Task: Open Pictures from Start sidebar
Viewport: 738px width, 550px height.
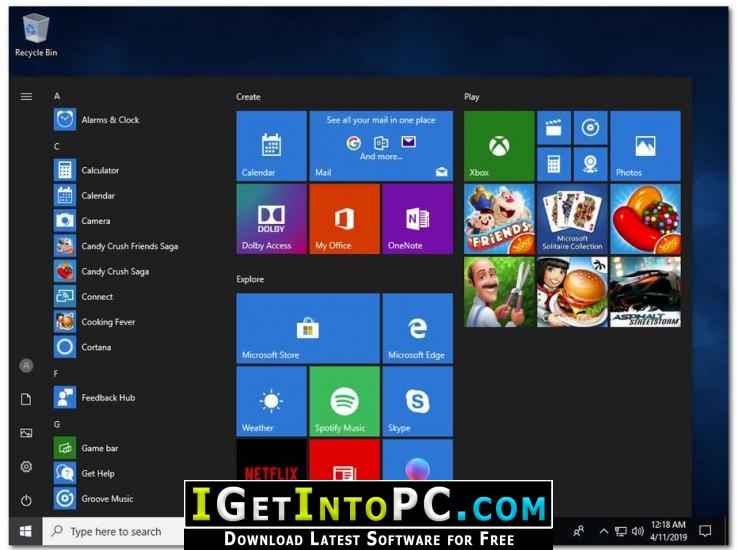Action: point(26,433)
